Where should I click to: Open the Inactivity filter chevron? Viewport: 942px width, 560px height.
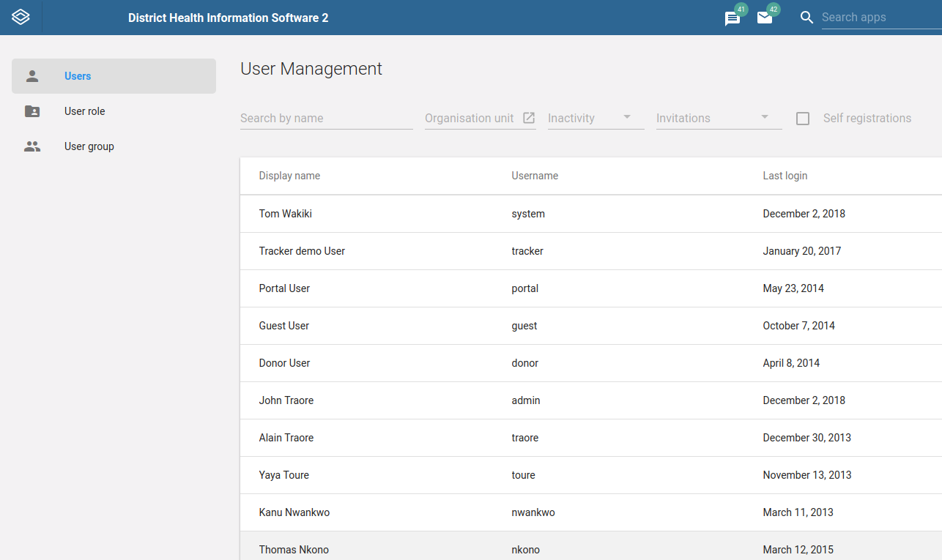[x=627, y=117]
